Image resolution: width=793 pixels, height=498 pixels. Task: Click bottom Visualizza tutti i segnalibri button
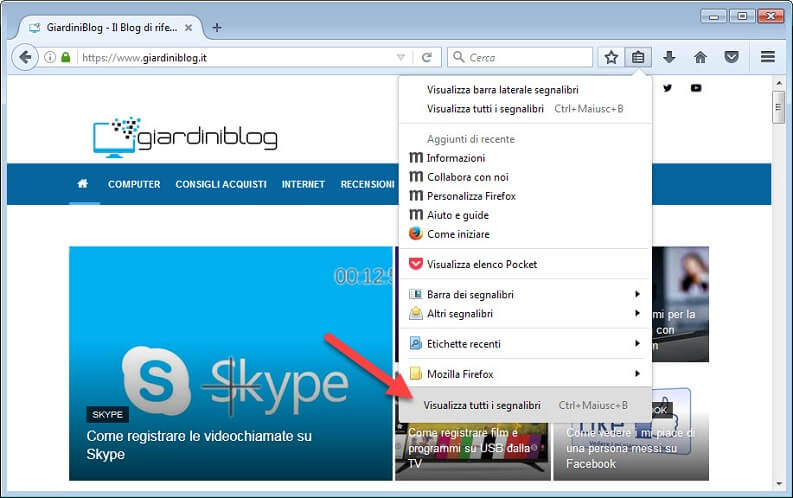tap(525, 405)
